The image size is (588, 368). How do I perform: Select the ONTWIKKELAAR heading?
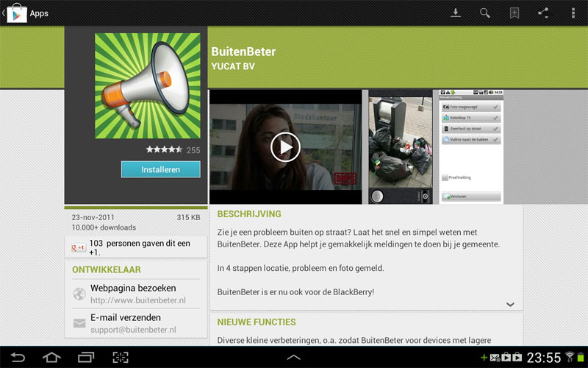click(107, 269)
